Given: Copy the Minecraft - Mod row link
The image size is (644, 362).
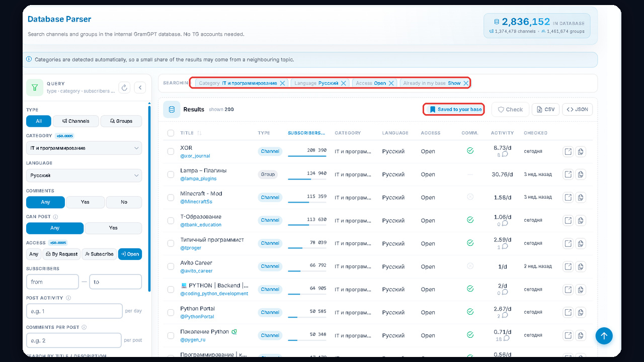Looking at the screenshot, I should (x=581, y=197).
